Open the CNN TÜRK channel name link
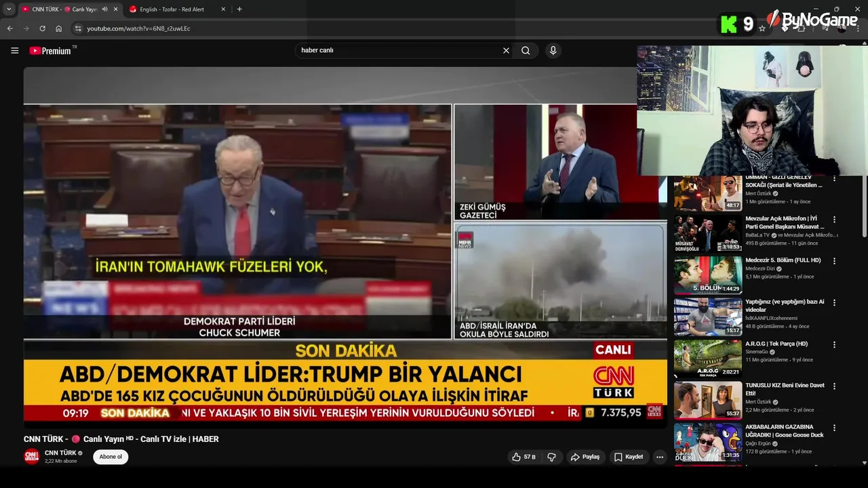This screenshot has width=868, height=488. point(60,453)
